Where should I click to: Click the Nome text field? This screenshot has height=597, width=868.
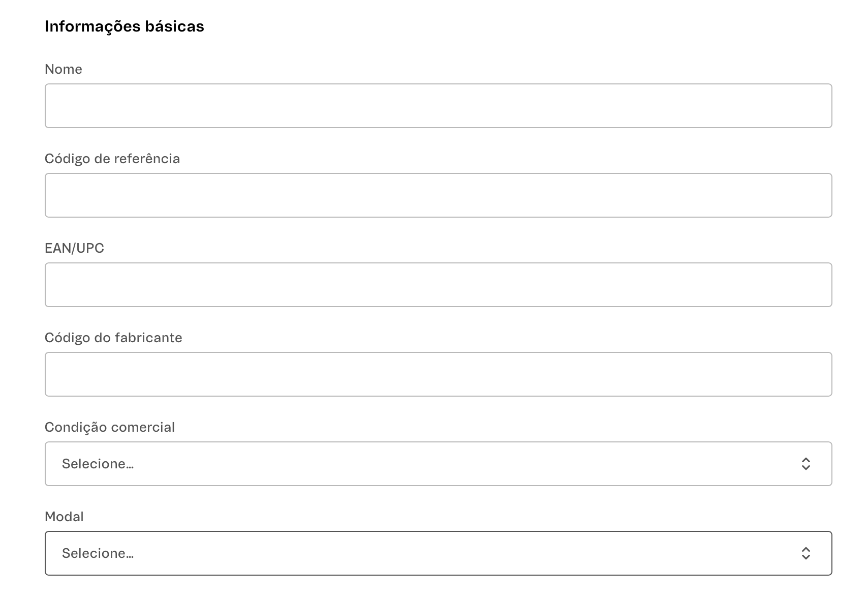click(438, 106)
